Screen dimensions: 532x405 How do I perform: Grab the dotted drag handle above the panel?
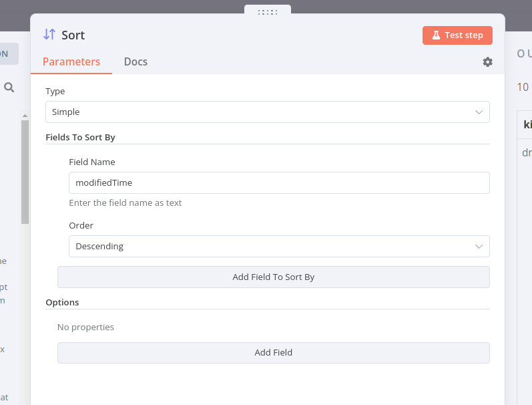267,11
